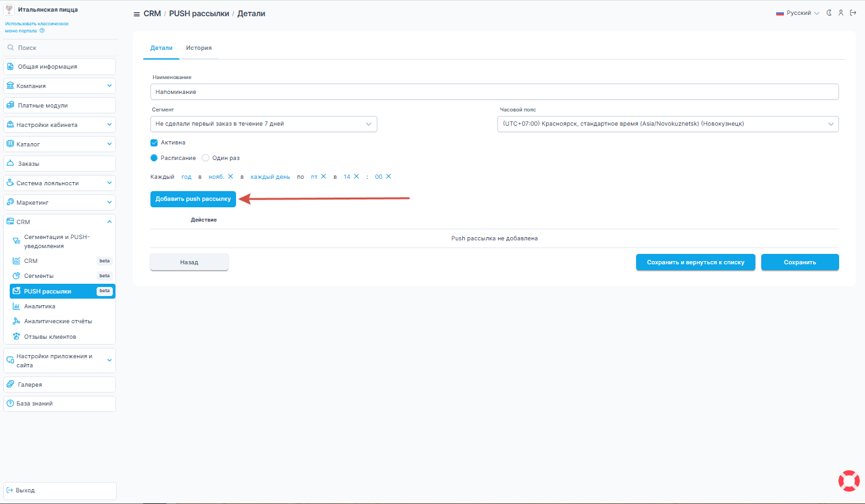The width and height of the screenshot is (865, 504).
Task: Open База знаний in the sidebar
Action: (x=60, y=404)
